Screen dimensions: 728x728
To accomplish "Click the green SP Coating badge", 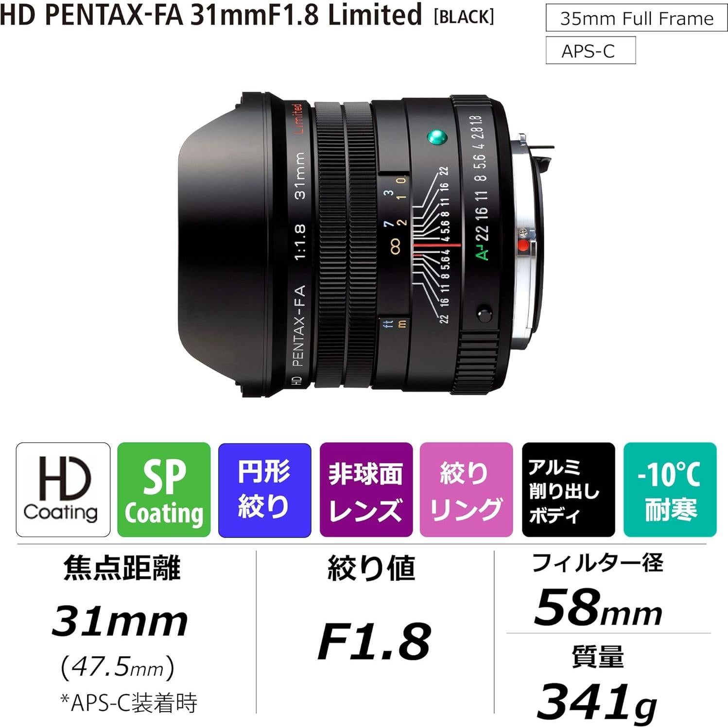I will tap(164, 489).
